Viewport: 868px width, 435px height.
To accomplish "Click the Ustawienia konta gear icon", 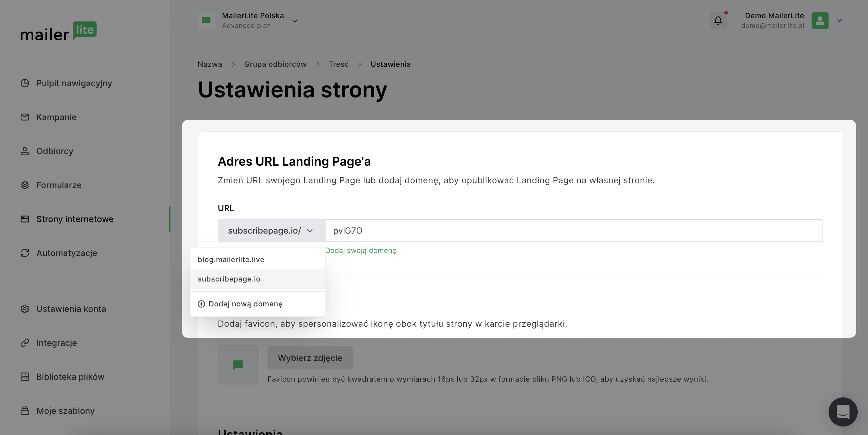I will [25, 309].
